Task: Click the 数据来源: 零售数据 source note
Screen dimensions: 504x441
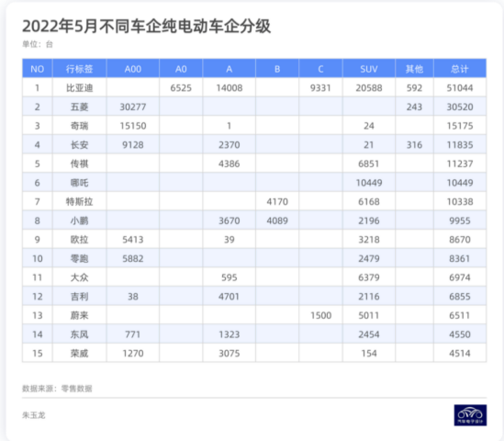Action: tap(57, 389)
